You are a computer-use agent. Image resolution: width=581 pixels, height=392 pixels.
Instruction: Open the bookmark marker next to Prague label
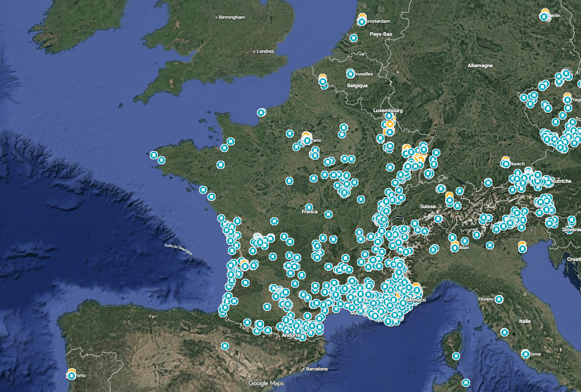point(567,100)
